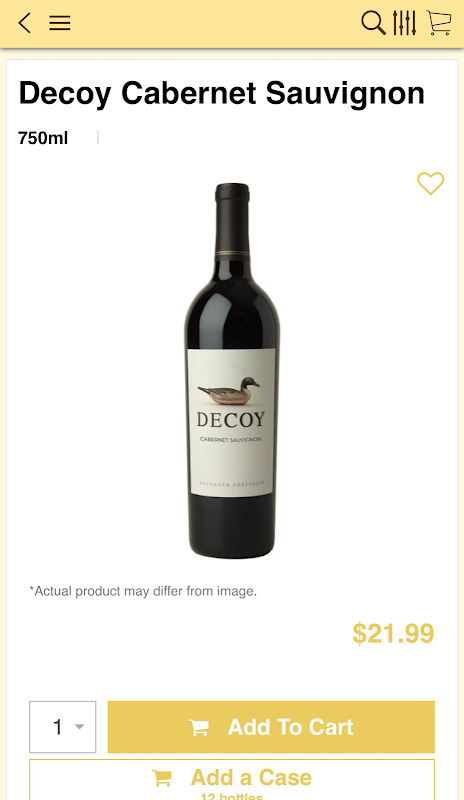The image size is (464, 800).
Task: Open the quantity dropdown showing 1
Action: tap(63, 727)
